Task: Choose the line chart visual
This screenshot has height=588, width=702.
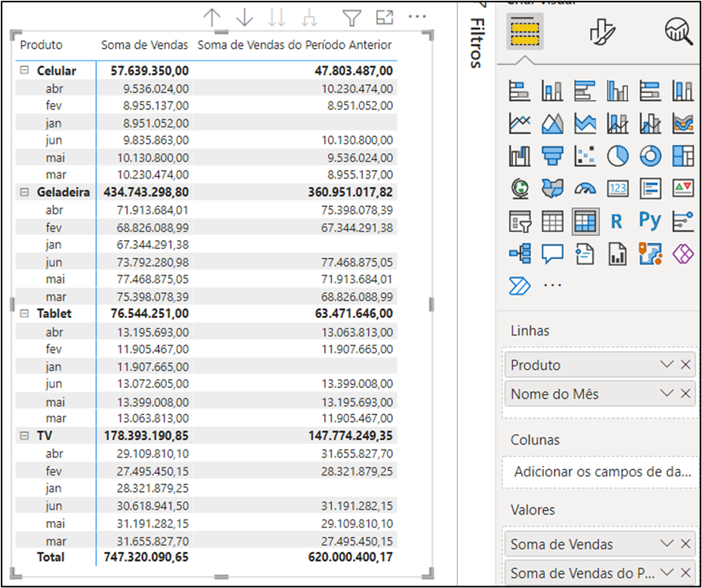Action: pos(519,123)
